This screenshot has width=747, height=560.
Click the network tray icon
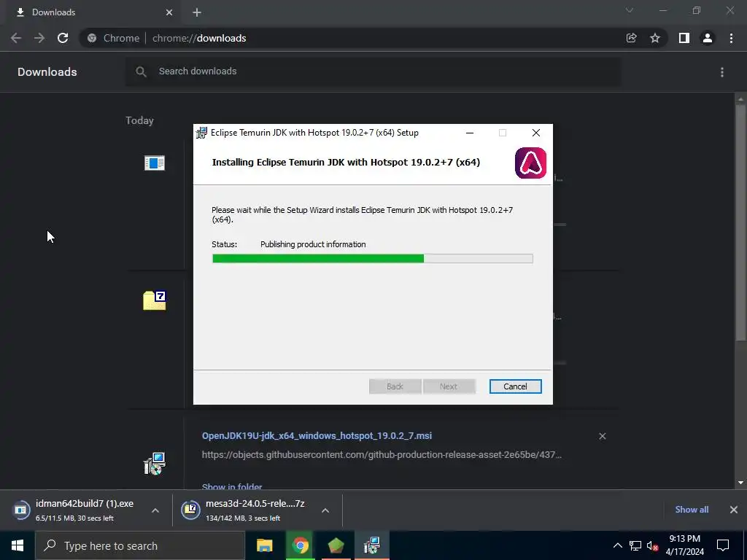tap(635, 545)
